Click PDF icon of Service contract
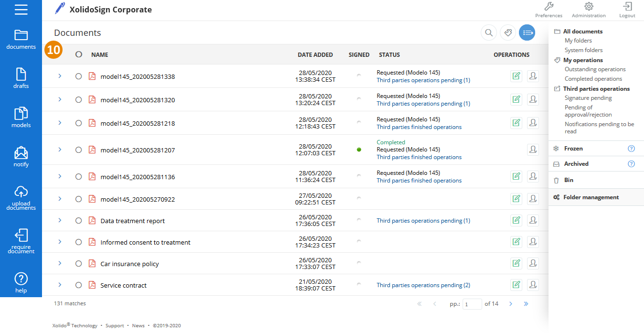644x333 pixels. tap(92, 285)
